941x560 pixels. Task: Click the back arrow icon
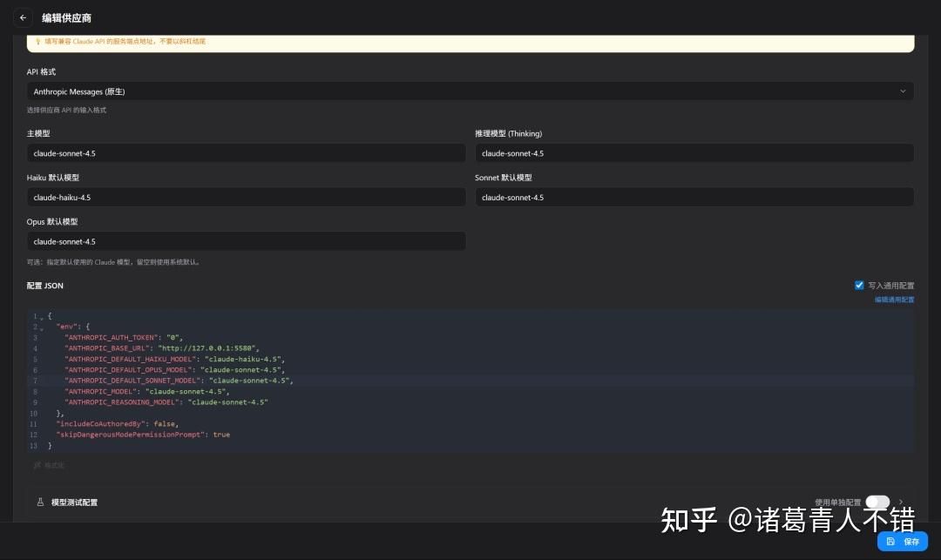[23, 17]
